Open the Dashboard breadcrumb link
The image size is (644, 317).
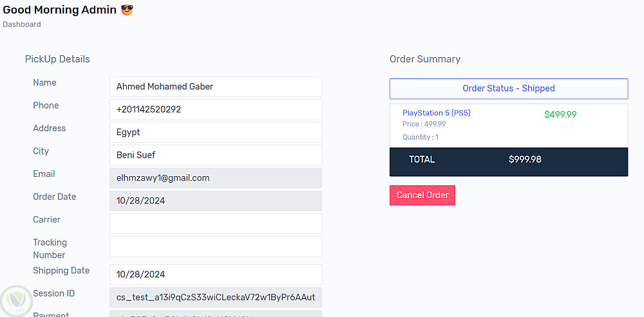pyautogui.click(x=22, y=24)
